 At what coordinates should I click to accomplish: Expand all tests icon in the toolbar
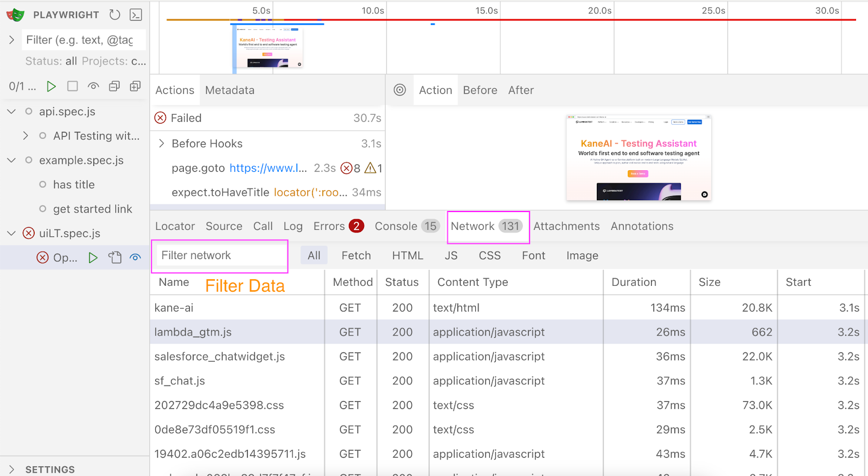135,86
